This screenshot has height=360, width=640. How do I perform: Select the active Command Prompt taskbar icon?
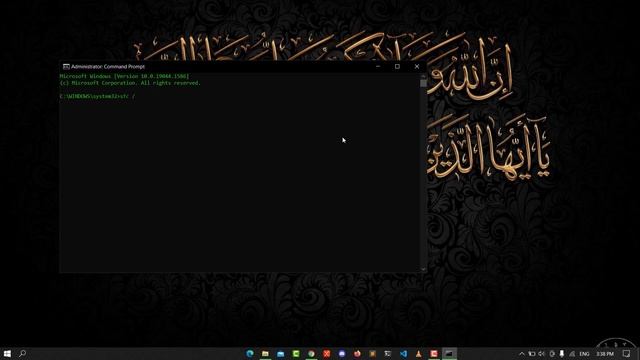pyautogui.click(x=449, y=353)
